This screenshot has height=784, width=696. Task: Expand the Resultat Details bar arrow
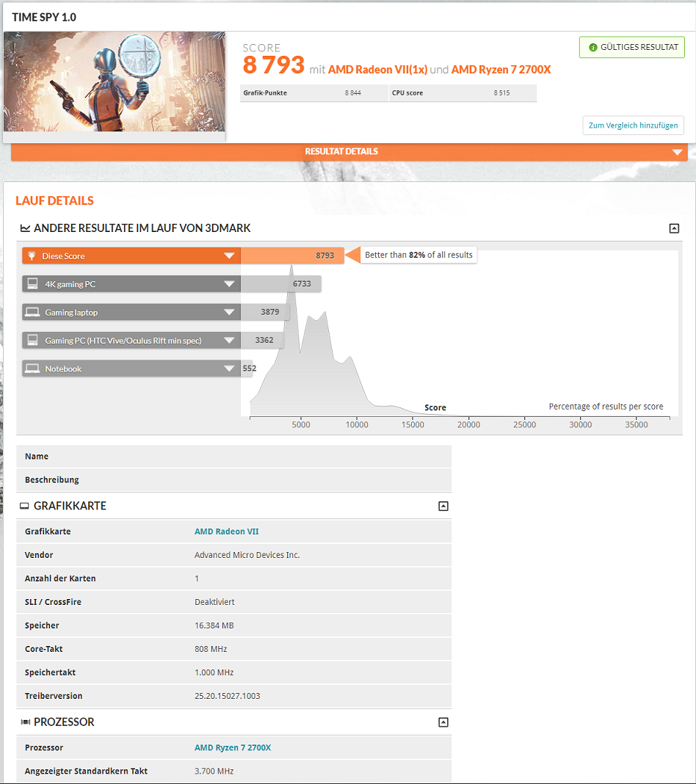677,152
